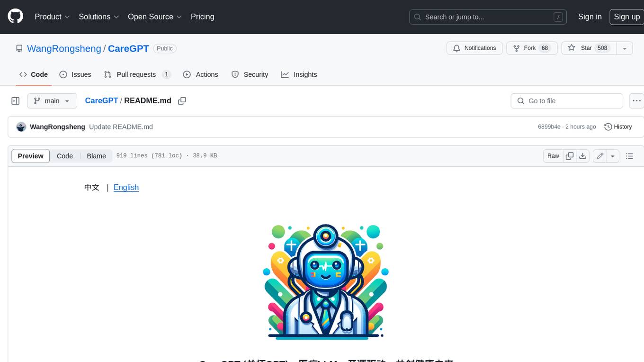Switch to the Actions tab
Screen dimensions: 644x362
pos(200,74)
